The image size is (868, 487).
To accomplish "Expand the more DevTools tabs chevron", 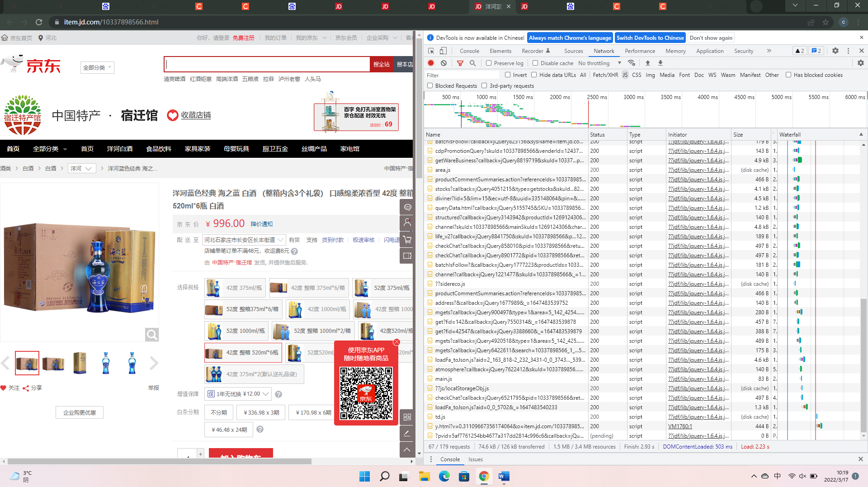I will click(769, 51).
